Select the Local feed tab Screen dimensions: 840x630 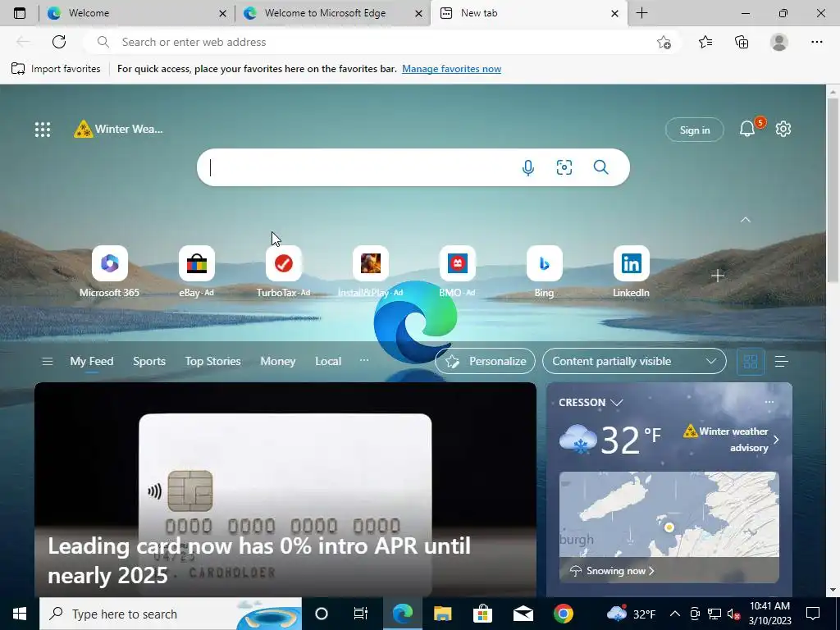pyautogui.click(x=328, y=361)
